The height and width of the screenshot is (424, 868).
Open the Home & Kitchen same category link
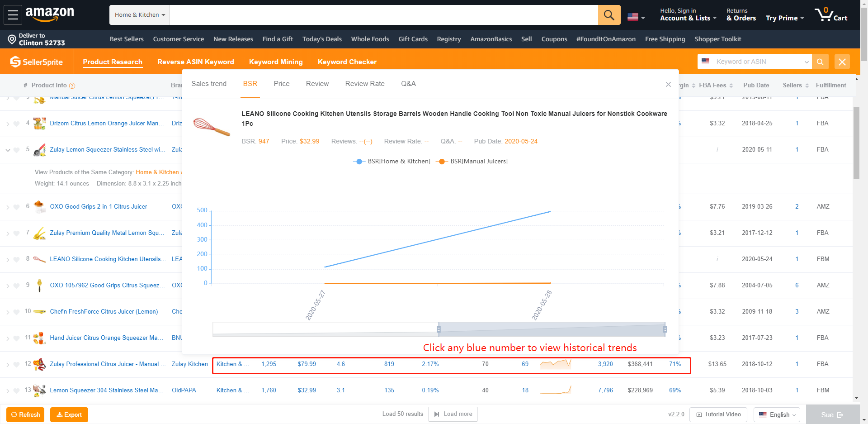pos(157,172)
